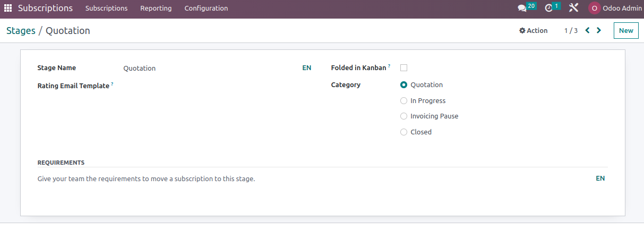This screenshot has width=644, height=238.
Task: Click the Stage Name input field
Action: pyautogui.click(x=210, y=68)
